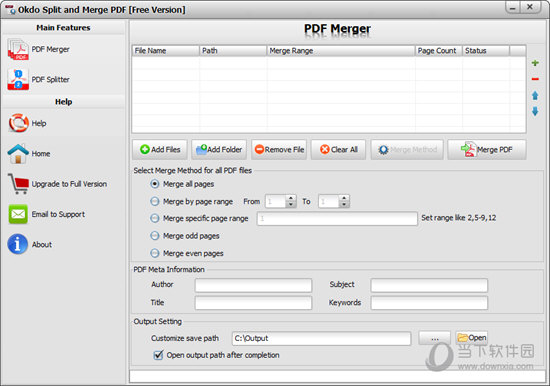Click the To page number field

[329, 201]
